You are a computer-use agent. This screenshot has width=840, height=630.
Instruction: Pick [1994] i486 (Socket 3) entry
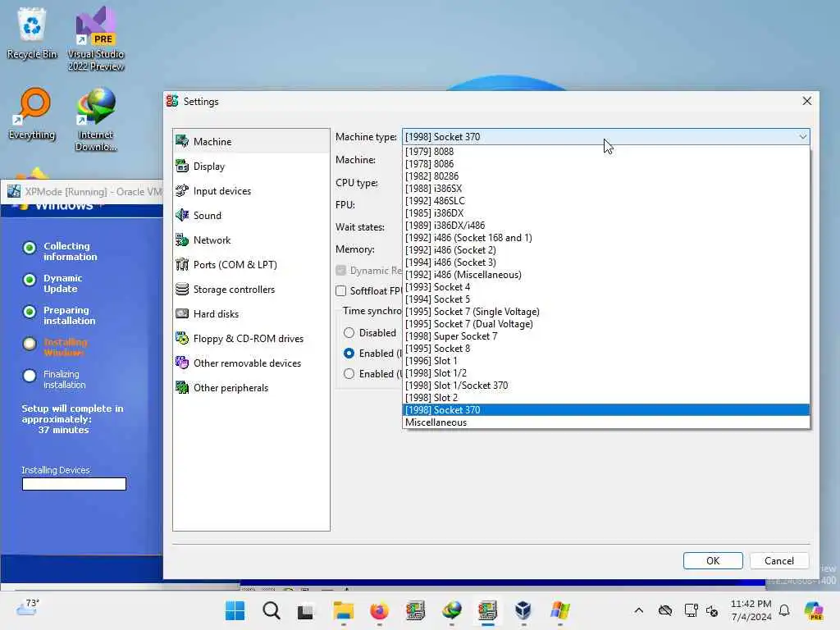tap(606, 262)
